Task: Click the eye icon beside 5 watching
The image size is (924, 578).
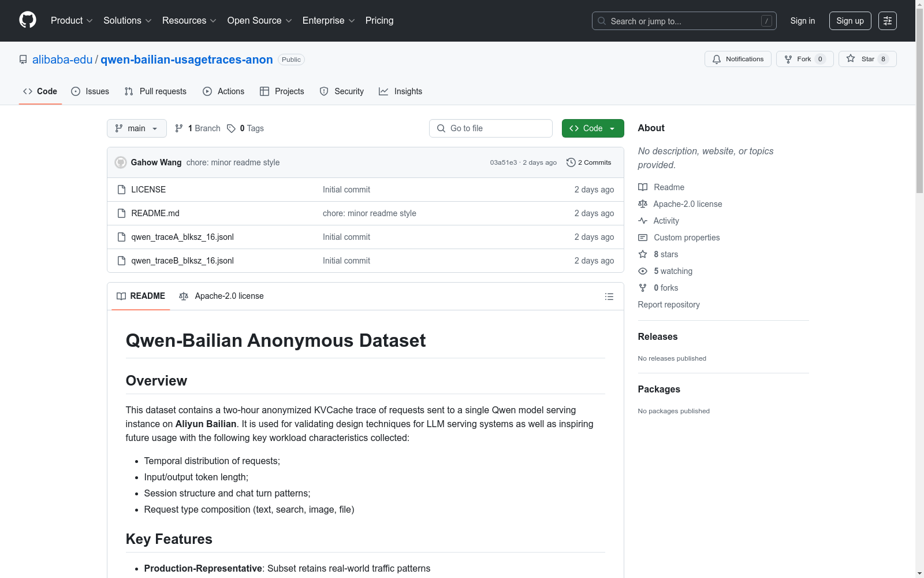Action: 643,271
